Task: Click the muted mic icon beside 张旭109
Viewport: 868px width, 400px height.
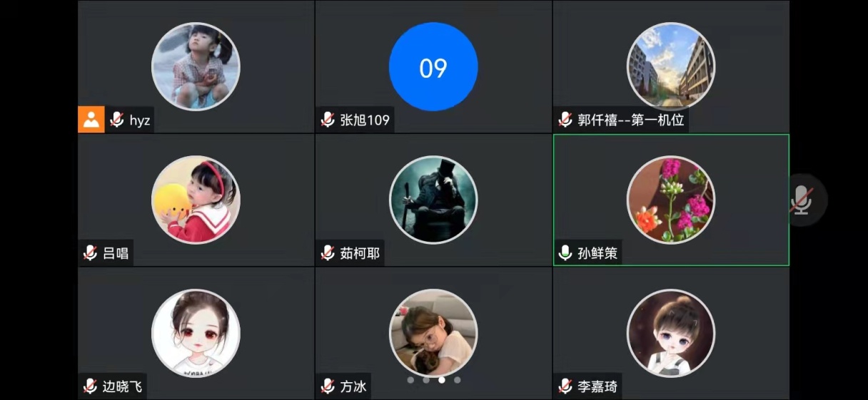Action: [x=328, y=120]
